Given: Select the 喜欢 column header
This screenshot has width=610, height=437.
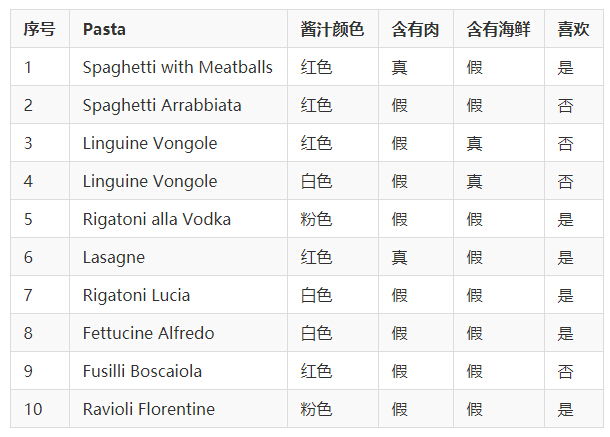Looking at the screenshot, I should point(573,29).
